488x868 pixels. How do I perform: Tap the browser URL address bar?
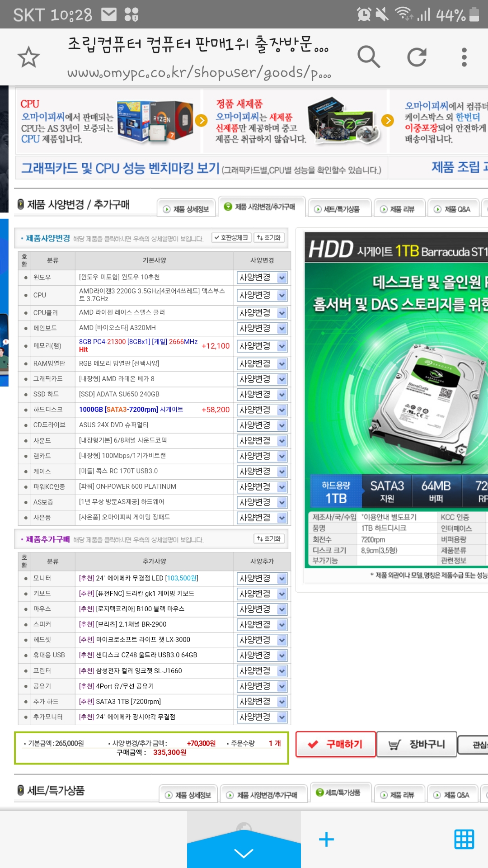pos(199,72)
